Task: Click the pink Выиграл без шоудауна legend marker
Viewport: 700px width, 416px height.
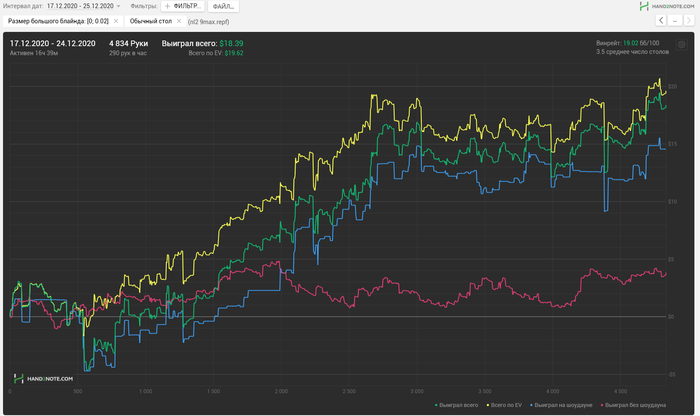Action: coord(603,405)
